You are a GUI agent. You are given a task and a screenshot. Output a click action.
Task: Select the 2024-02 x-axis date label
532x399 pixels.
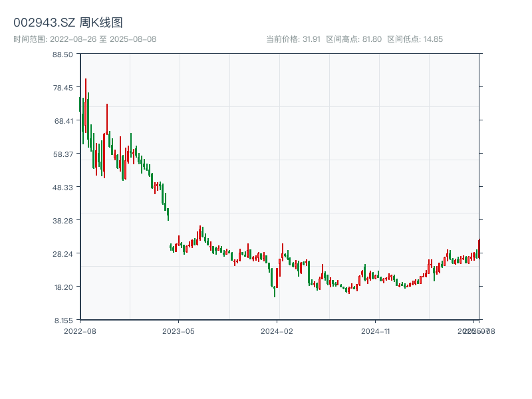coord(277,331)
